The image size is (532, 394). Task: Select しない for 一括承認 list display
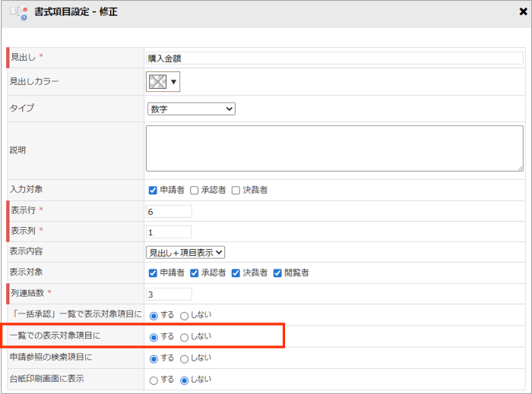(x=185, y=315)
